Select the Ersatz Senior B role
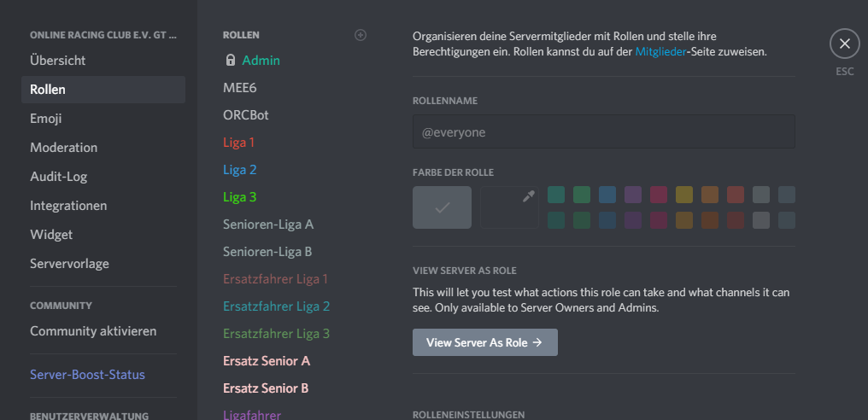This screenshot has width=868, height=420. click(x=266, y=388)
